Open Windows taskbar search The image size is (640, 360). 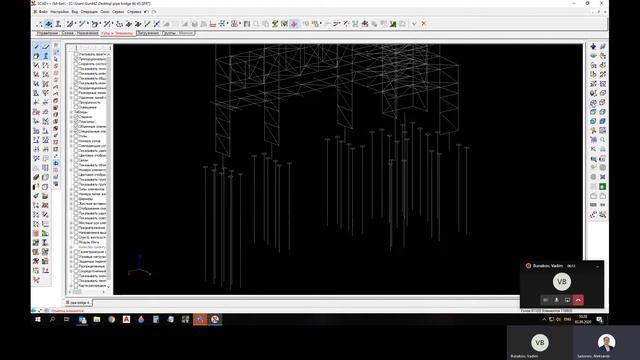tap(52, 320)
